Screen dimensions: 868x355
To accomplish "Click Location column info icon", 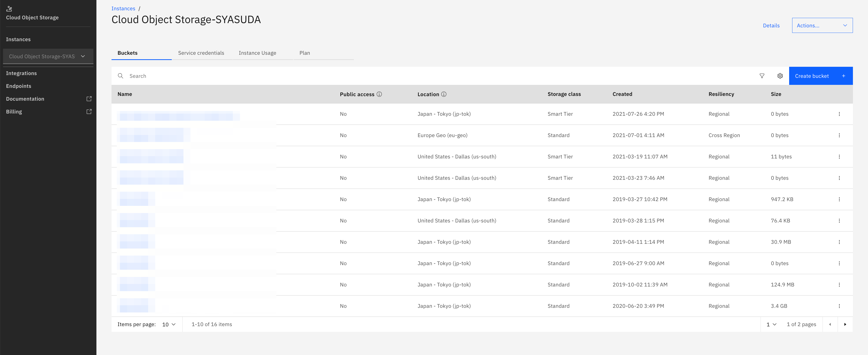I will coord(444,94).
